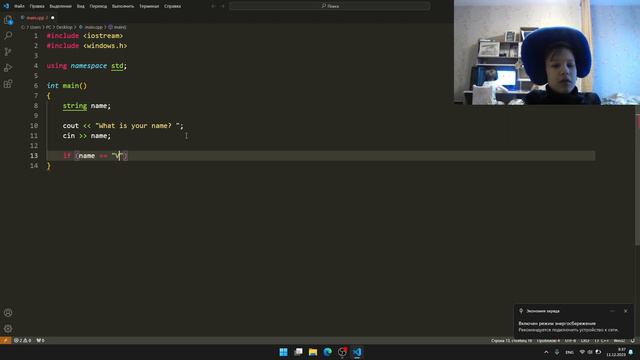This screenshot has width=640, height=360.
Task: Open the Run and Debug view
Action: pos(8,68)
